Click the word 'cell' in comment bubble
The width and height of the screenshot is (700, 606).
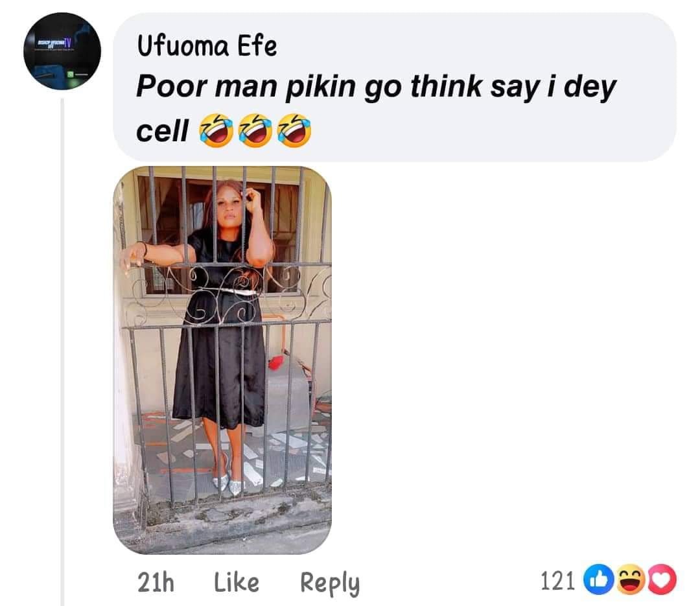point(162,132)
